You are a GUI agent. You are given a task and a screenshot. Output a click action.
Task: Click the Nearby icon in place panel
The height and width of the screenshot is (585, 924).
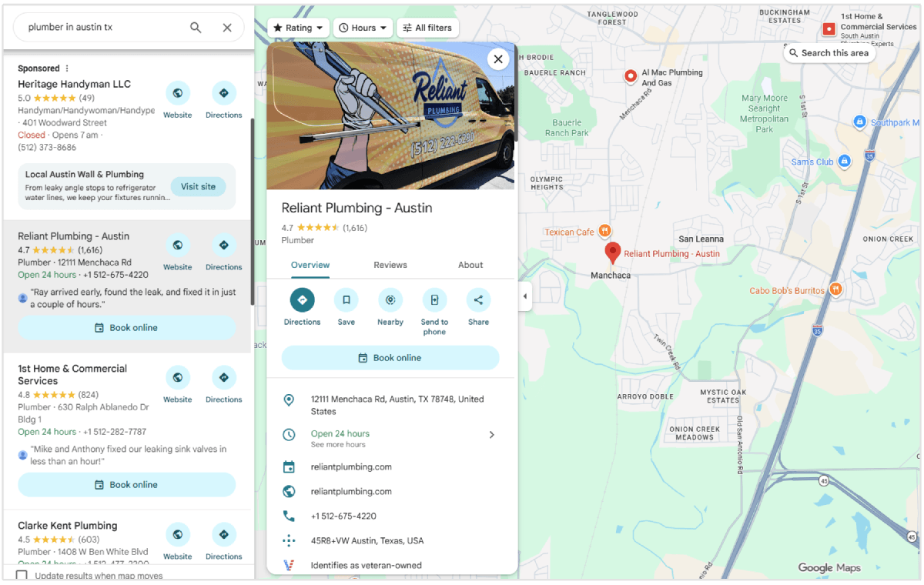pos(390,300)
